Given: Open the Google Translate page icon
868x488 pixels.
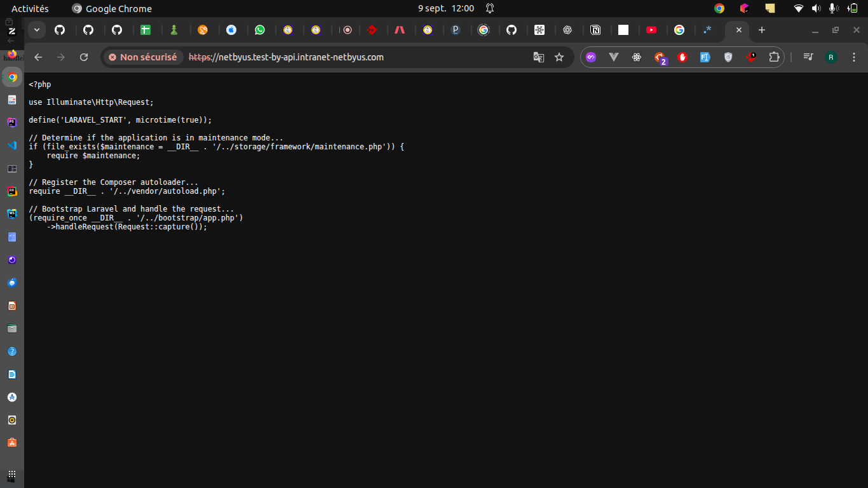Looking at the screenshot, I should point(538,57).
